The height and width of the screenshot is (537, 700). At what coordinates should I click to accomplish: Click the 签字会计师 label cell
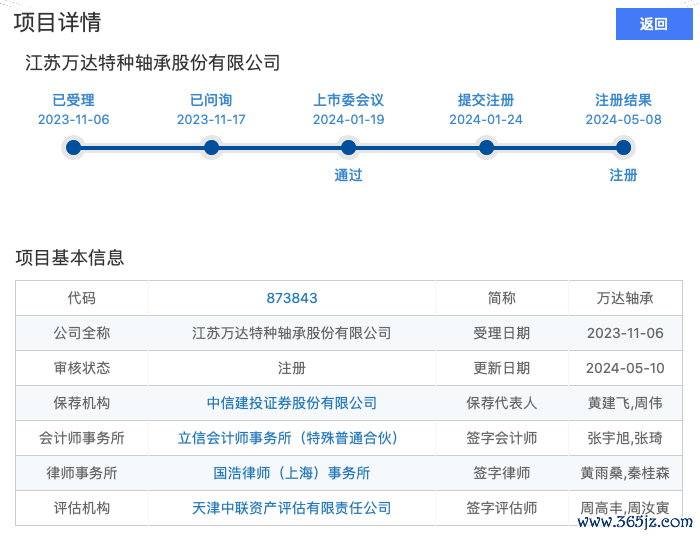click(x=502, y=438)
